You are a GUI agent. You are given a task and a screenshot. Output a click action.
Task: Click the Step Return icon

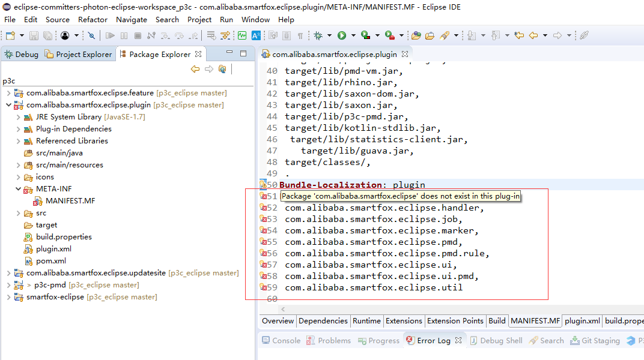tap(193, 35)
